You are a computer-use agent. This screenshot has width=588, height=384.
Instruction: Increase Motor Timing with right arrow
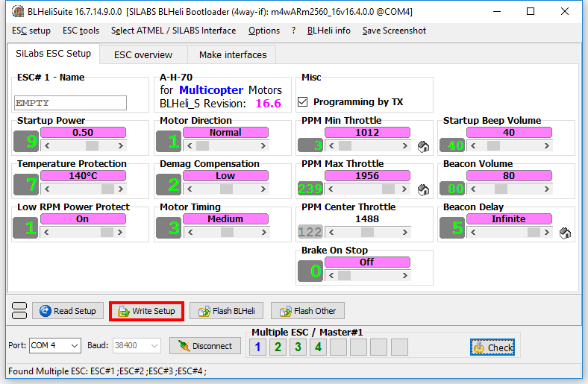coord(285,233)
